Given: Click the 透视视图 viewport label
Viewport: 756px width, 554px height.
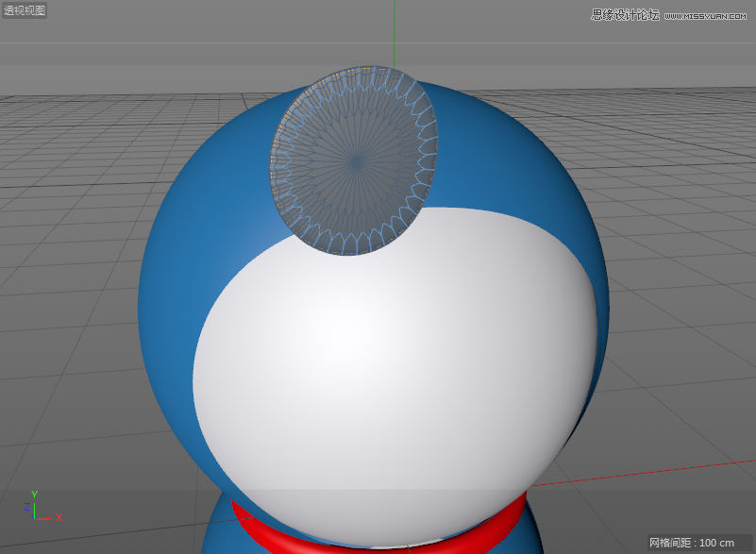Looking at the screenshot, I should pyautogui.click(x=24, y=10).
